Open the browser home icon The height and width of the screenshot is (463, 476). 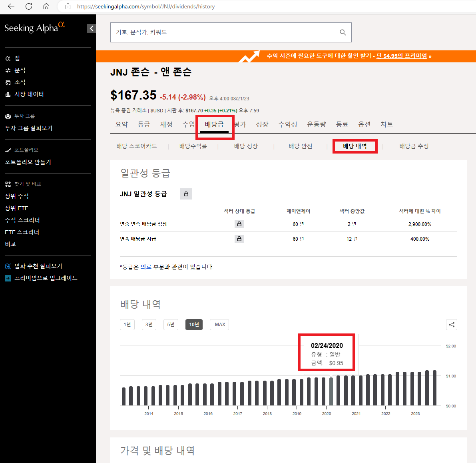pos(46,6)
